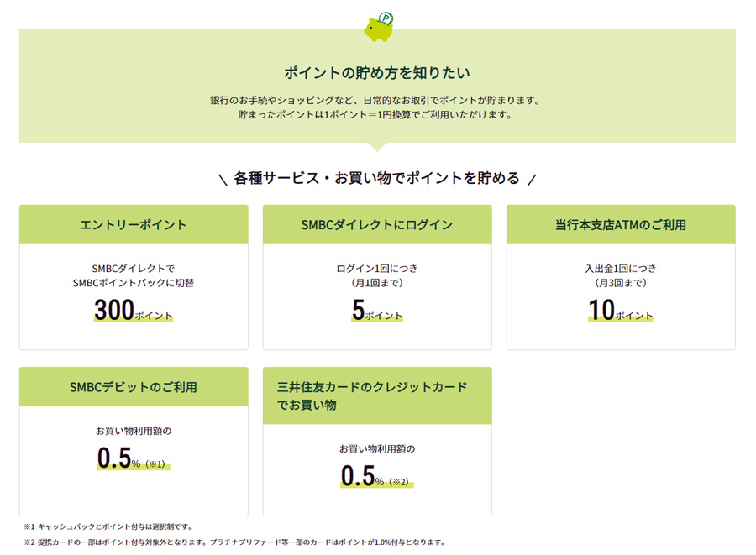Click お買い物利用額の in credit card box
Image resolution: width=756 pixels, height=555 pixels.
(x=377, y=448)
